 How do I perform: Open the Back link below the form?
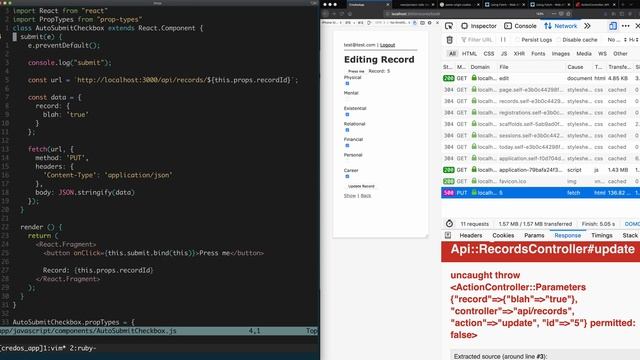click(x=366, y=196)
